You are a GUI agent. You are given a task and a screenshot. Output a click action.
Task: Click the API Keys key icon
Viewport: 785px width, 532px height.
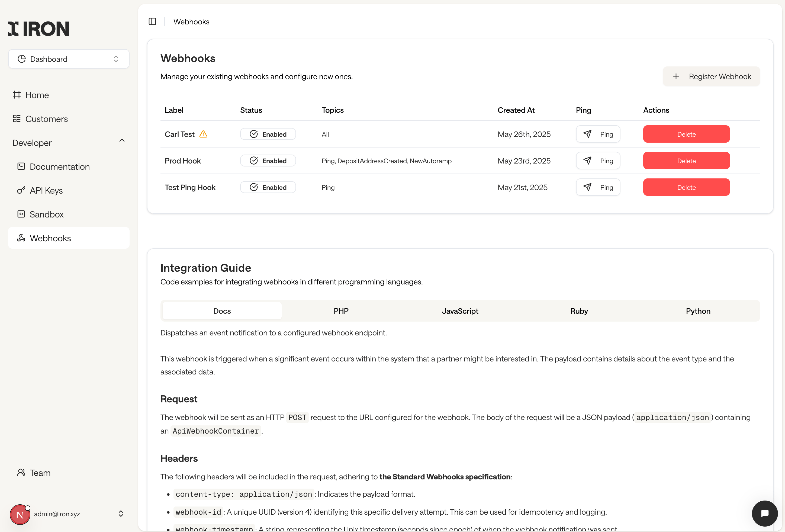click(x=21, y=190)
